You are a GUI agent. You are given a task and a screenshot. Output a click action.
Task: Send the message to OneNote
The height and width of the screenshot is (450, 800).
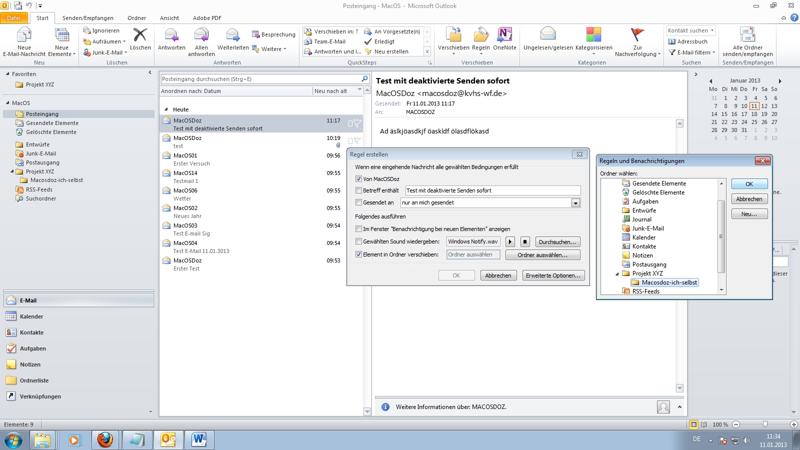(505, 39)
